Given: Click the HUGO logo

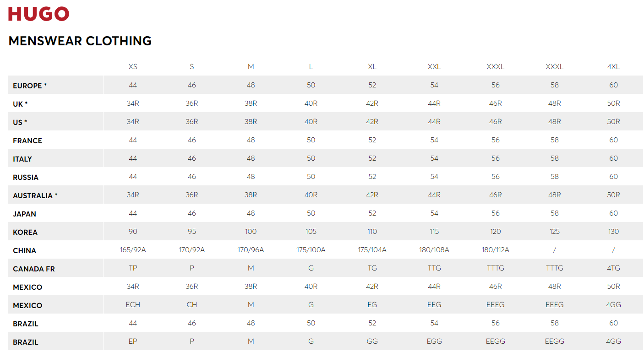Looking at the screenshot, I should click(38, 14).
